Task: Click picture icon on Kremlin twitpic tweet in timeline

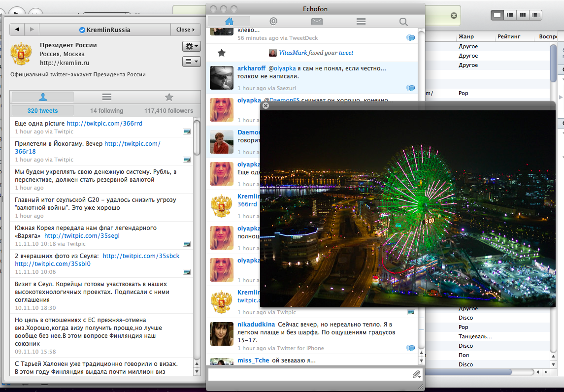Action: pos(411,312)
